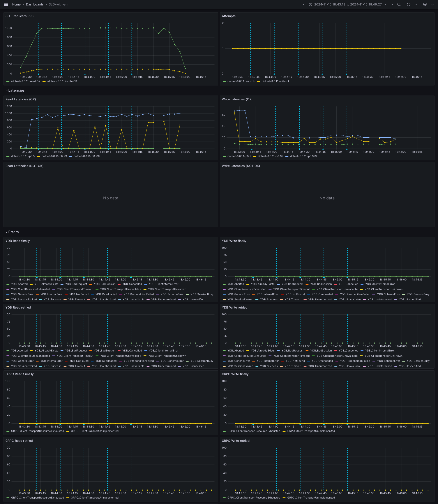Open the Read Latencies (NOT OK) panel title
The image size is (438, 504).
coord(25,166)
